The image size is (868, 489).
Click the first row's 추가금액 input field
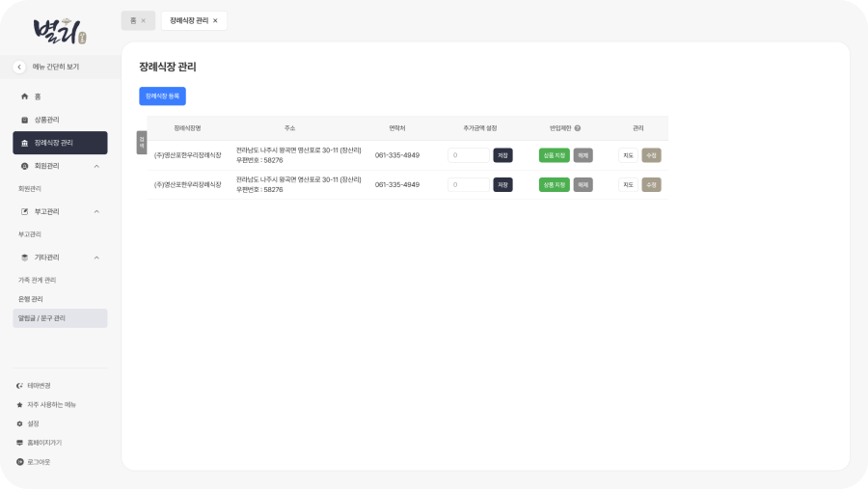point(469,155)
